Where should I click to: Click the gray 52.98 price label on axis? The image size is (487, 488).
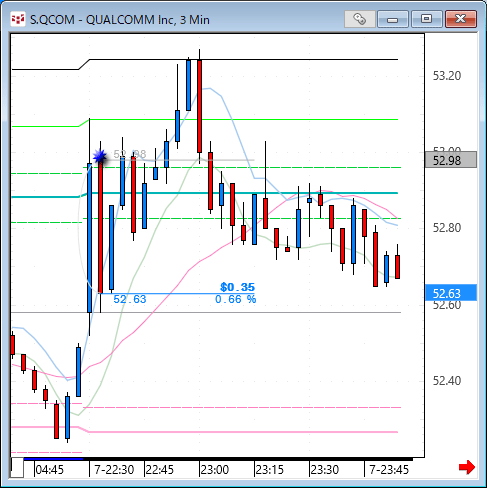click(451, 160)
